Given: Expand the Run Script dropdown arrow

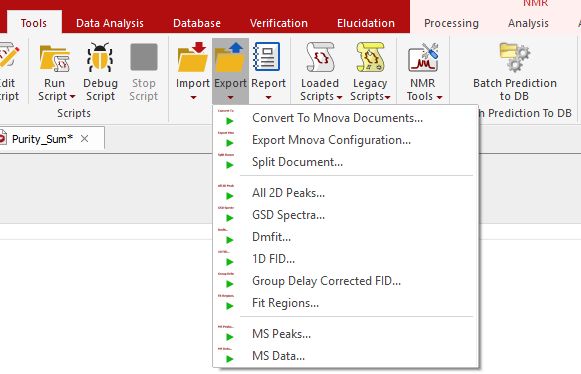Looking at the screenshot, I should click(73, 97).
